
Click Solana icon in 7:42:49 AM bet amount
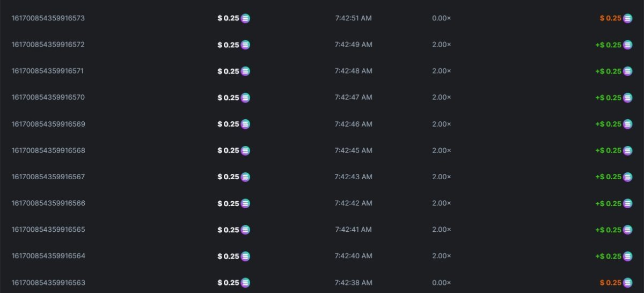pyautogui.click(x=245, y=45)
